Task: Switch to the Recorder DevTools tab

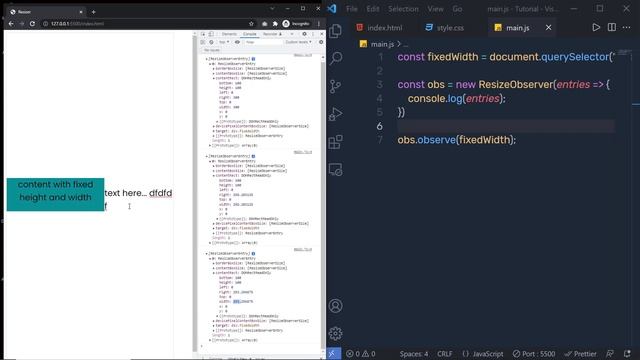Action: click(x=272, y=34)
